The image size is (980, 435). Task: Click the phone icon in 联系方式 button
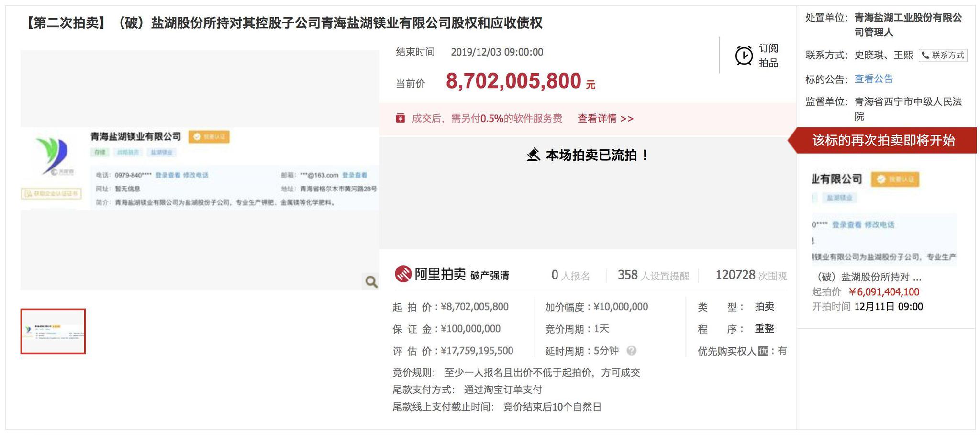click(926, 55)
